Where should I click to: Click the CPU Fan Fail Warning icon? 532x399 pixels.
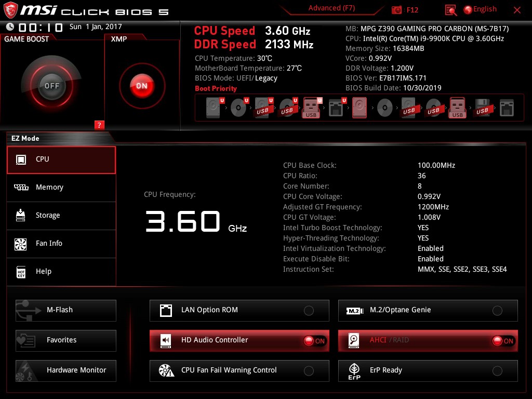166,370
